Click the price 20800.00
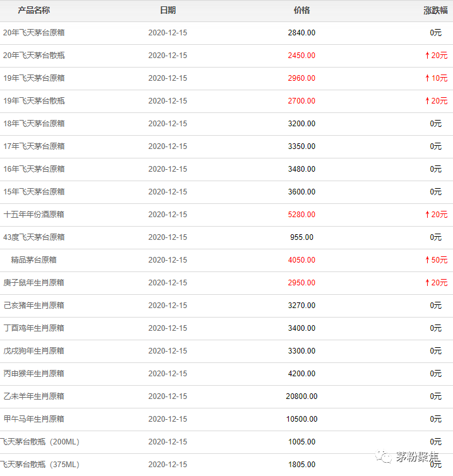The width and height of the screenshot is (453, 476). point(302,396)
